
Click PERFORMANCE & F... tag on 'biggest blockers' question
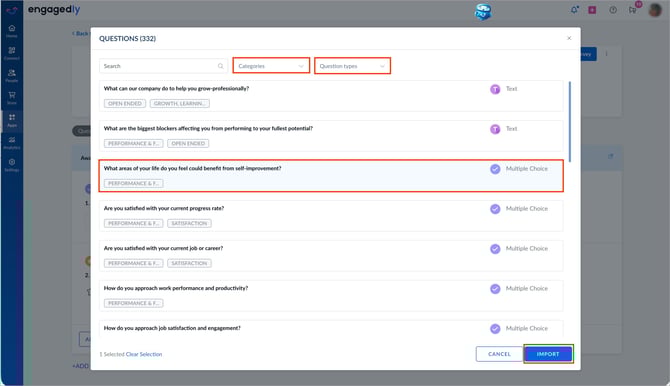(x=133, y=144)
